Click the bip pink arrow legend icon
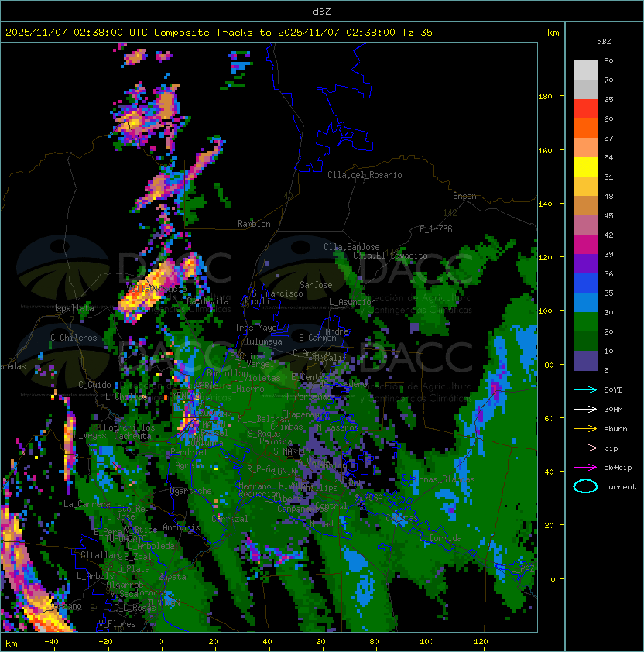The width and height of the screenshot is (644, 652). click(x=585, y=448)
